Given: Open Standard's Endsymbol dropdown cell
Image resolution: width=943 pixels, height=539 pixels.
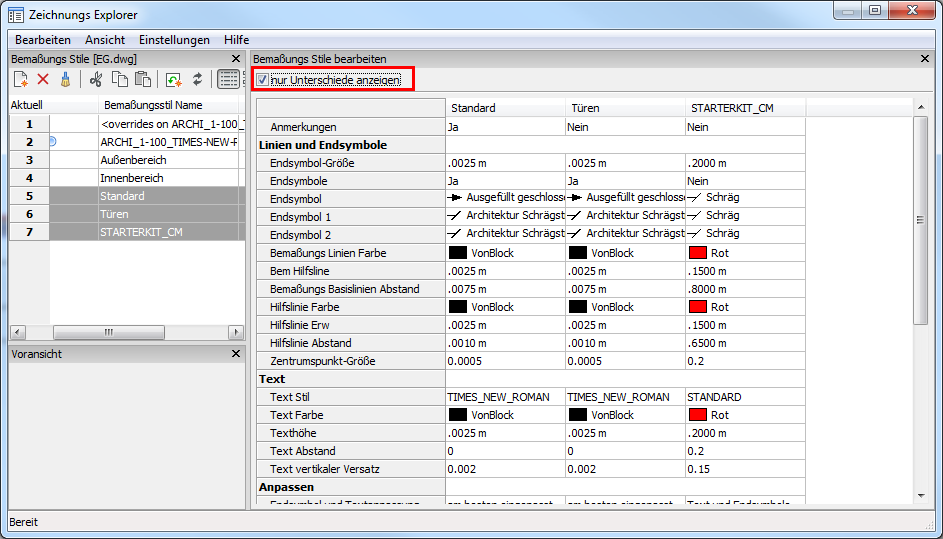Looking at the screenshot, I should 505,197.
